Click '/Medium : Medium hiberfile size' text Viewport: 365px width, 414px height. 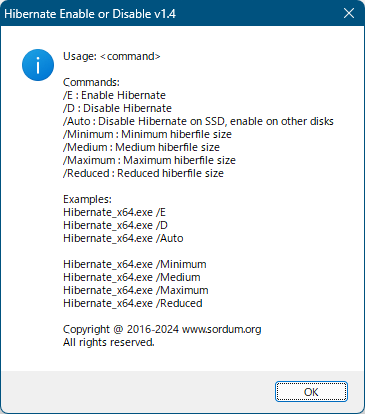[141, 147]
